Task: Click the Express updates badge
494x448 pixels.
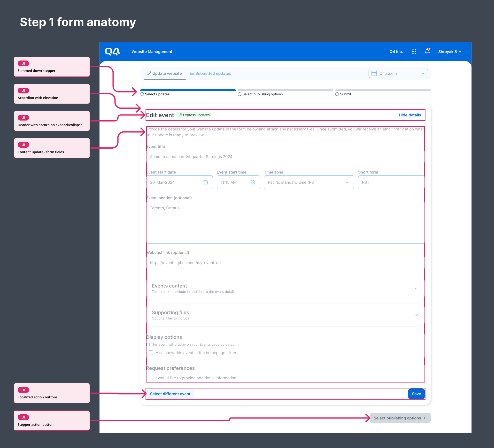Action: click(x=194, y=115)
